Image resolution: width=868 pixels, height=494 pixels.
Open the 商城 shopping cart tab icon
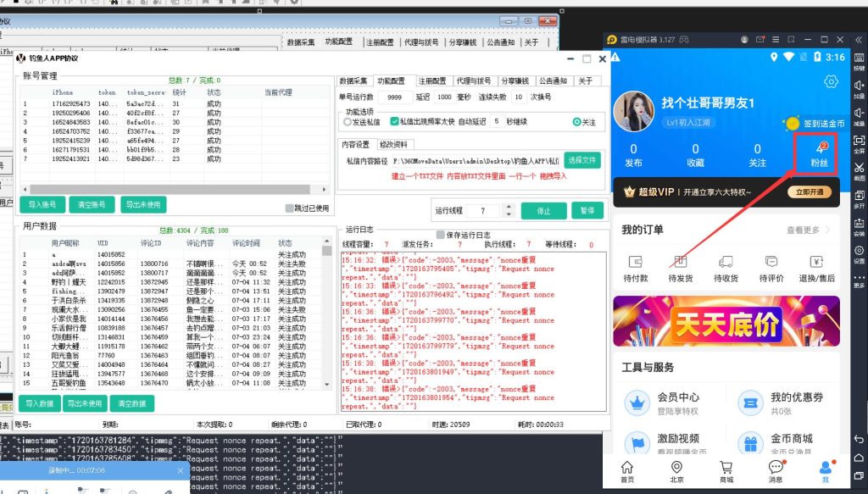(726, 467)
